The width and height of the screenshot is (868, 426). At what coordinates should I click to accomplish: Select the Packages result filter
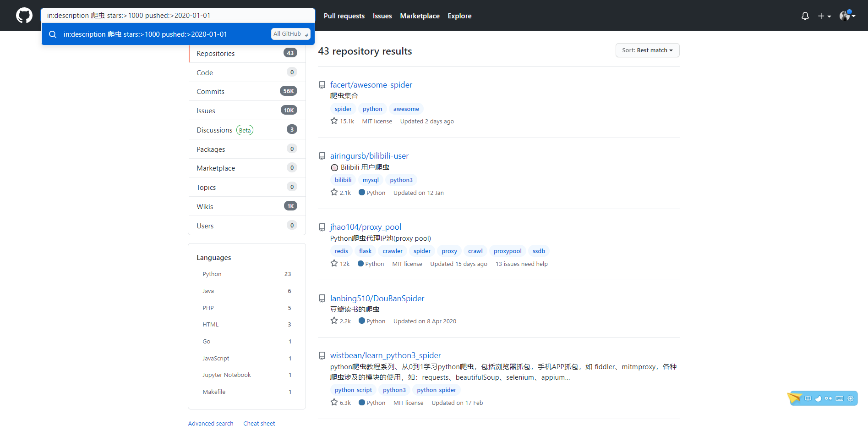247,149
